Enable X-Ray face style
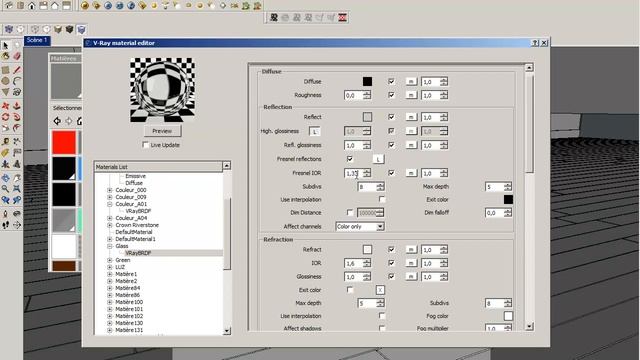This screenshot has width=640, height=360. click(9, 29)
